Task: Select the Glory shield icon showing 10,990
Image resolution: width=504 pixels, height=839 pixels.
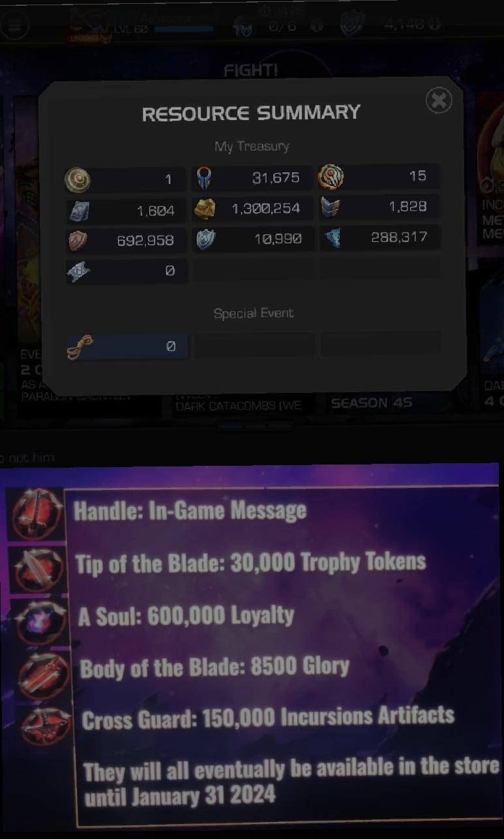Action: [x=205, y=239]
